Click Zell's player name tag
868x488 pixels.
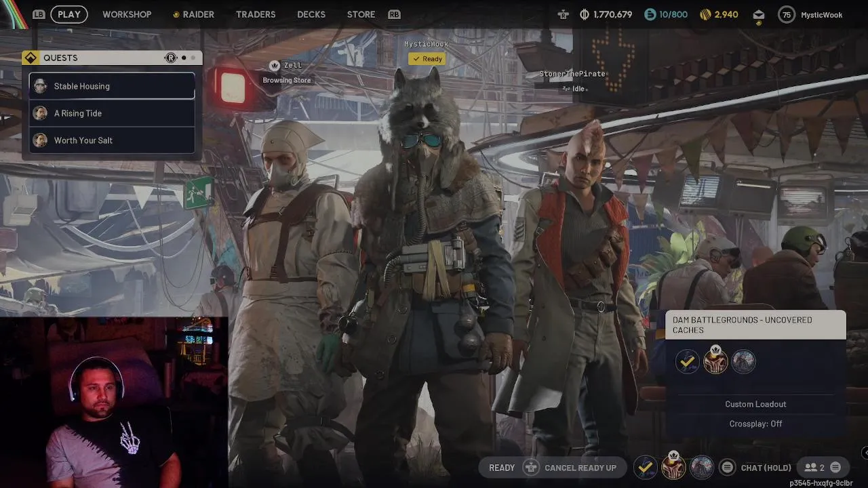point(293,66)
